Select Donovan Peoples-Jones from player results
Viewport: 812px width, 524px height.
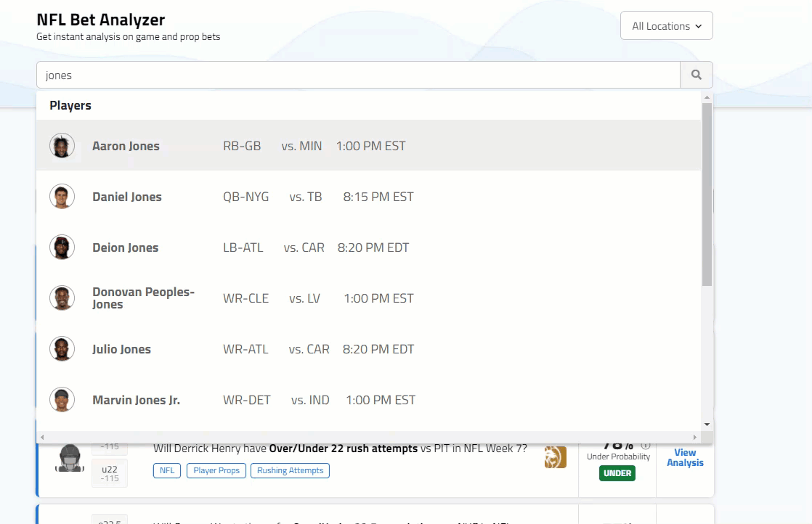click(369, 298)
